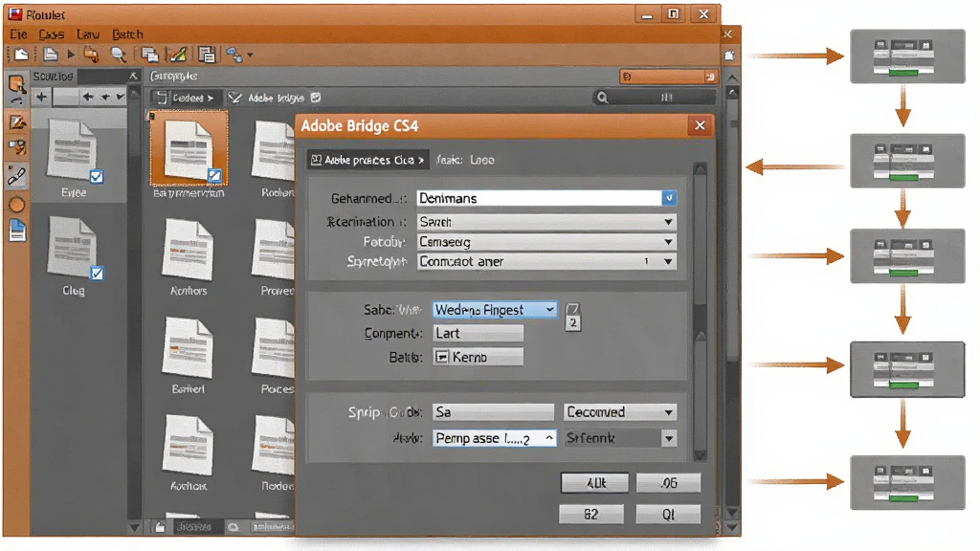Click the new file toolbar icon
980x551 pixels.
pyautogui.click(x=21, y=55)
